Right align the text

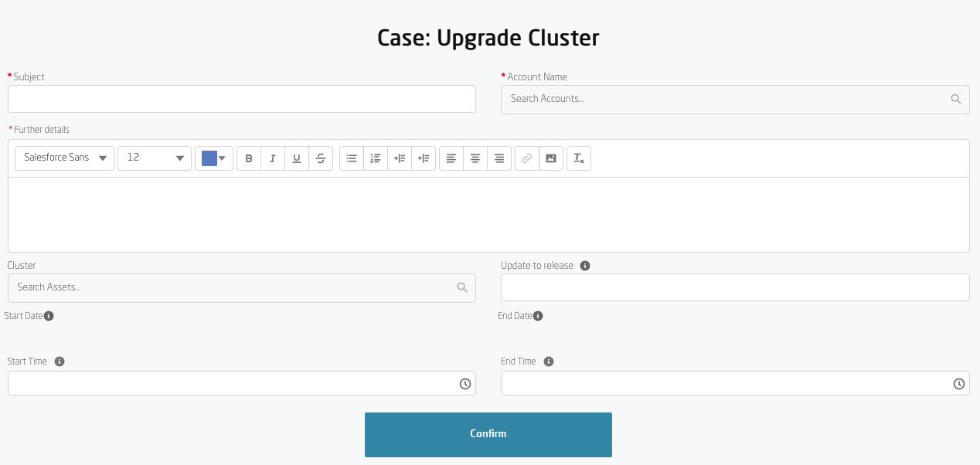pyautogui.click(x=499, y=158)
